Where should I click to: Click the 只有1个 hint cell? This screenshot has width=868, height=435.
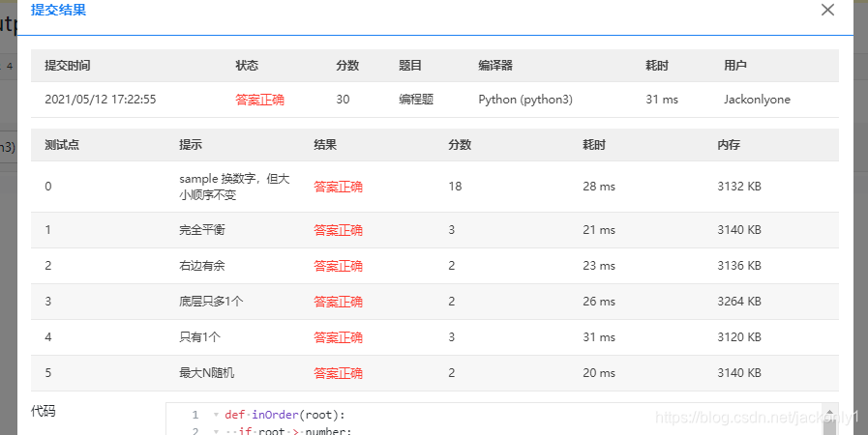199,337
